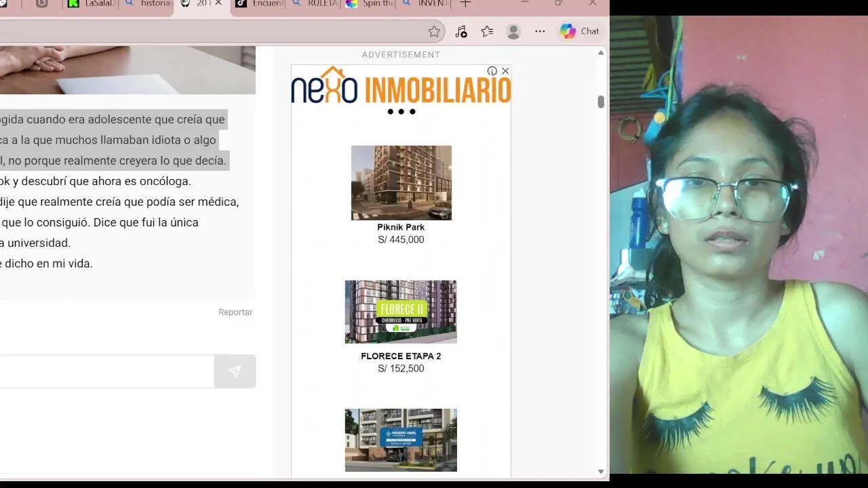Click the highlighted line ending 'idiota o algo'
Screen dimensions: 868x488
coord(108,140)
